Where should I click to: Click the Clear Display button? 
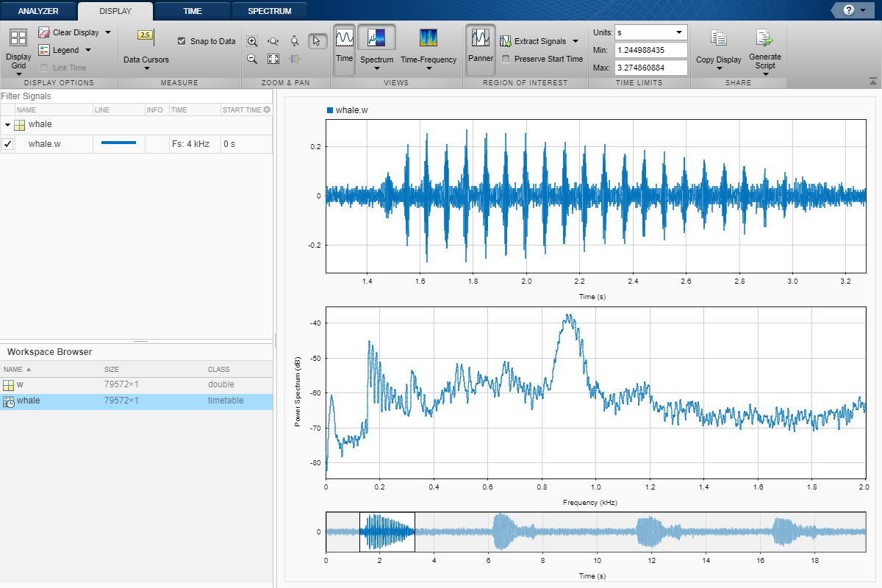pyautogui.click(x=75, y=32)
